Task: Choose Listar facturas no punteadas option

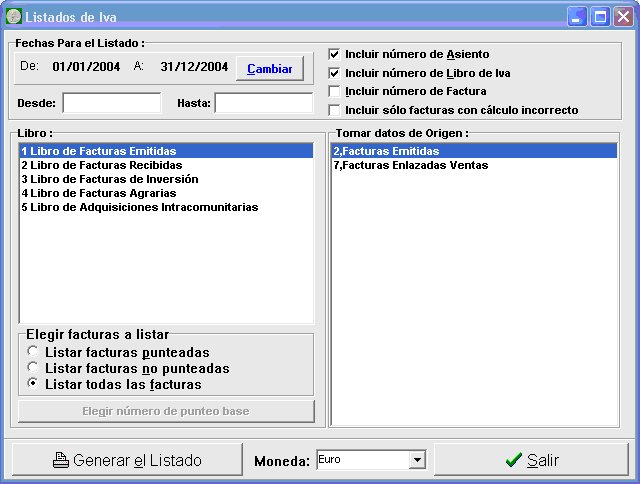Action: (35, 368)
